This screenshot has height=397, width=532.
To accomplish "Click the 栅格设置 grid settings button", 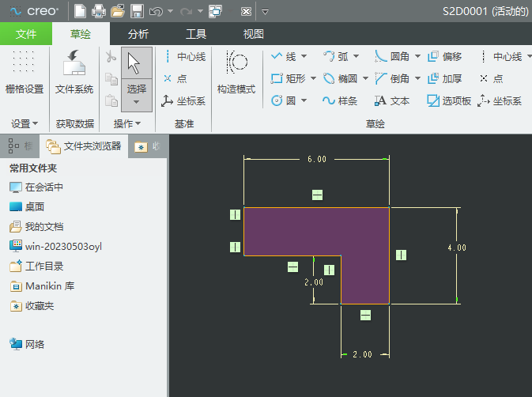I will 25,72.
